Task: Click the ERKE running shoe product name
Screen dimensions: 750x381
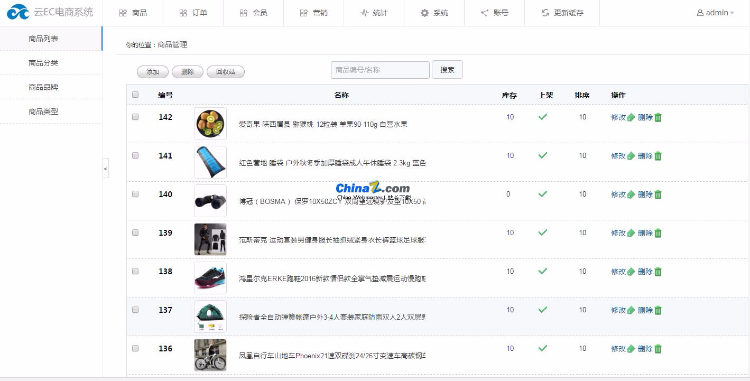Action: (332, 279)
